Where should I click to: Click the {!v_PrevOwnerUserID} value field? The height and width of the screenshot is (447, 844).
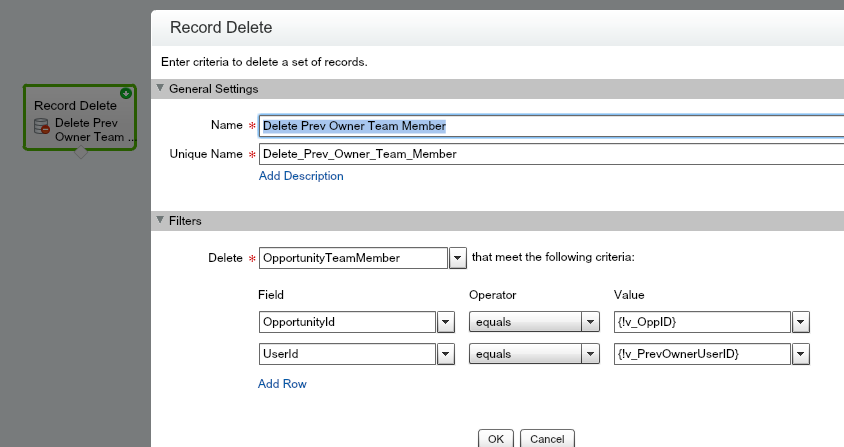click(x=702, y=354)
